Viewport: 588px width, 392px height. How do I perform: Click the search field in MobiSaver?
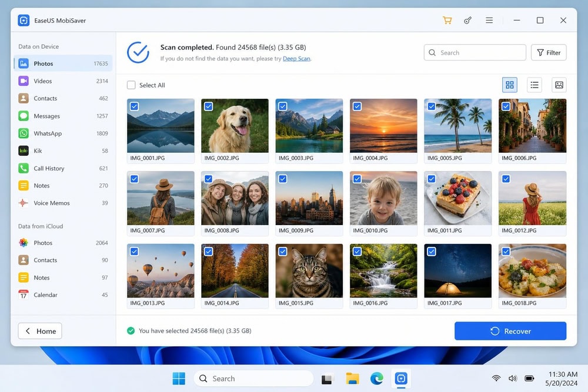click(x=475, y=52)
